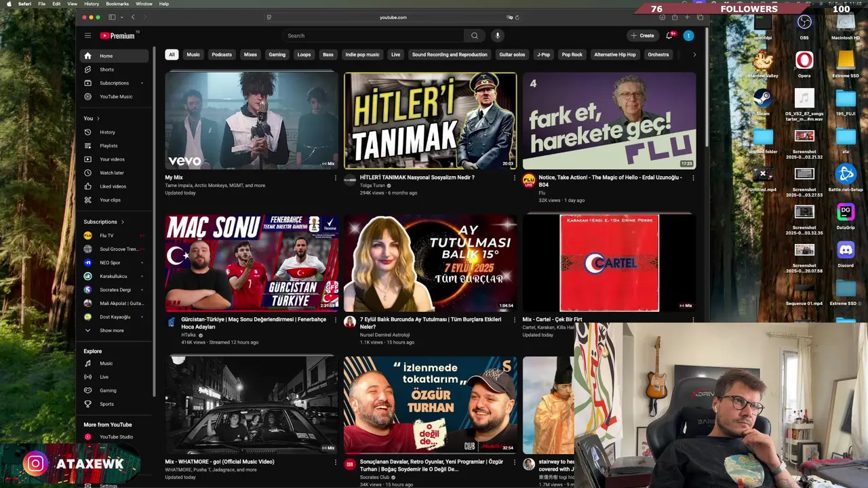Open Playlists in the sidebar
The height and width of the screenshot is (488, 868).
point(115,146)
